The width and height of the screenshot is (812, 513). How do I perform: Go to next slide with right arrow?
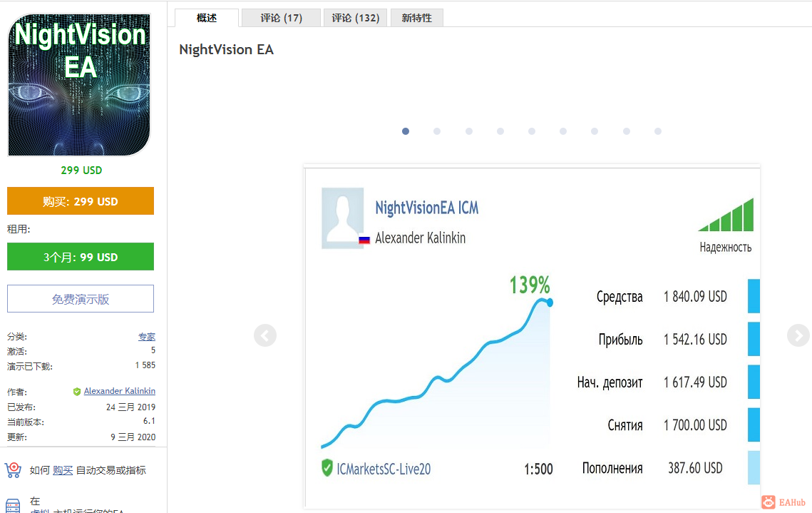click(798, 335)
